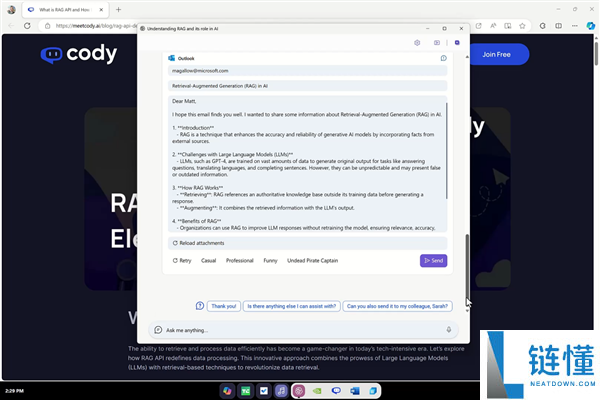Click the info icon on the Outlook card
Image resolution: width=600 pixels, height=400 pixels.
point(443,58)
